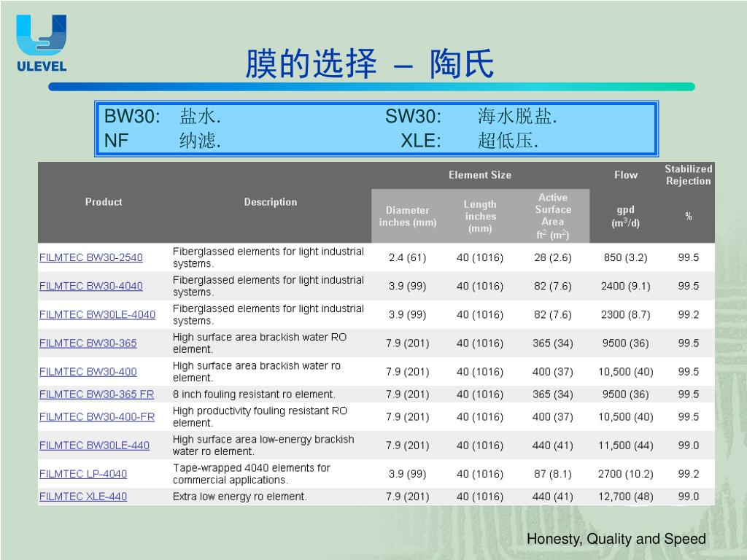Click 'Tape-wrapped 4040 elements' description

point(252,474)
